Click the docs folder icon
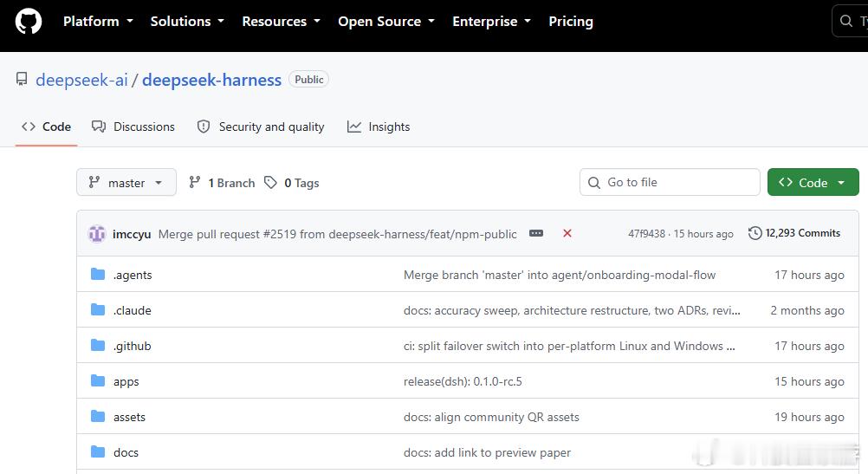 click(98, 451)
